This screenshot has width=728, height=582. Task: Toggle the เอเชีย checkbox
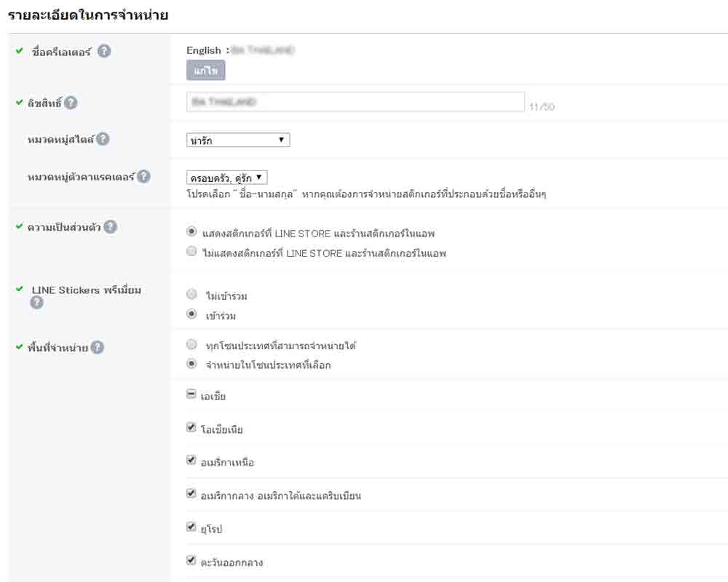[x=191, y=394]
